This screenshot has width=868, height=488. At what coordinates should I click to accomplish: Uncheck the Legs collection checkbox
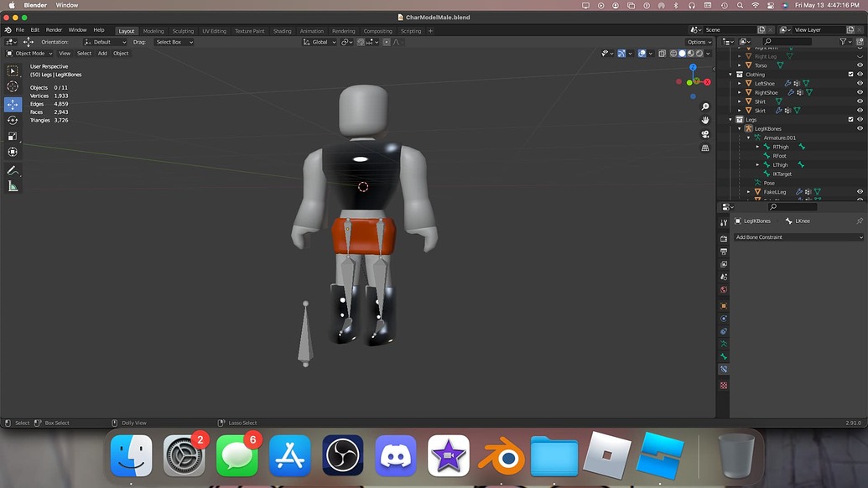click(x=850, y=119)
